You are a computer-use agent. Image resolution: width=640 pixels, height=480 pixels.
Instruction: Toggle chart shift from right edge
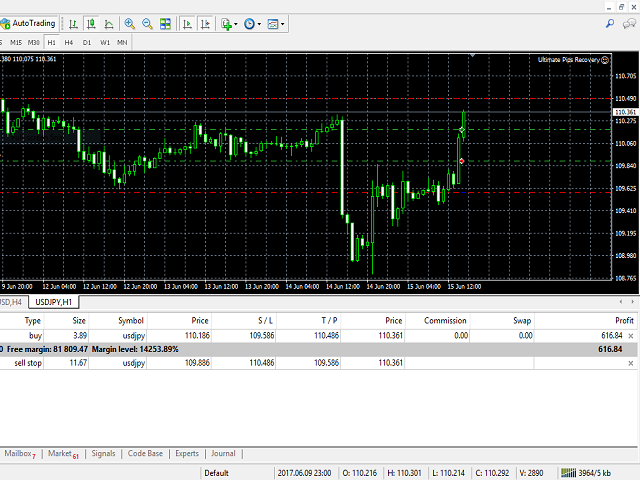(206, 23)
